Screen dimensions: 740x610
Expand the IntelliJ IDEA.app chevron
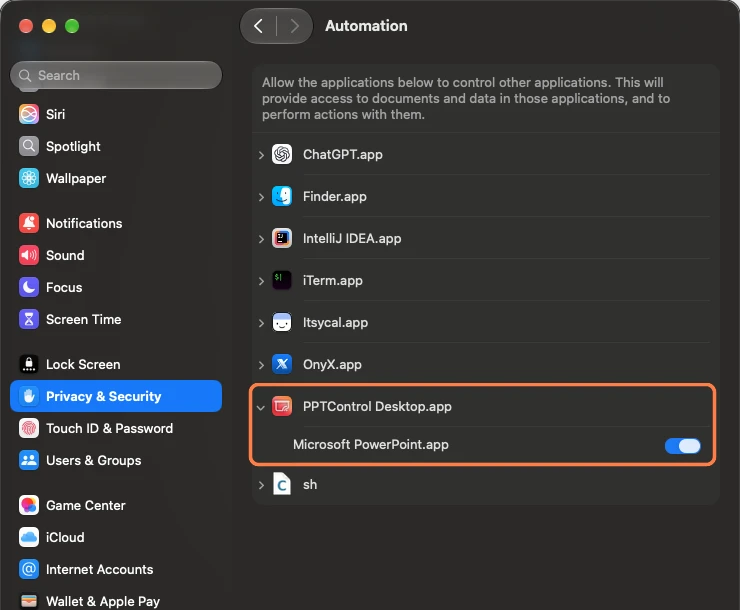(261, 239)
